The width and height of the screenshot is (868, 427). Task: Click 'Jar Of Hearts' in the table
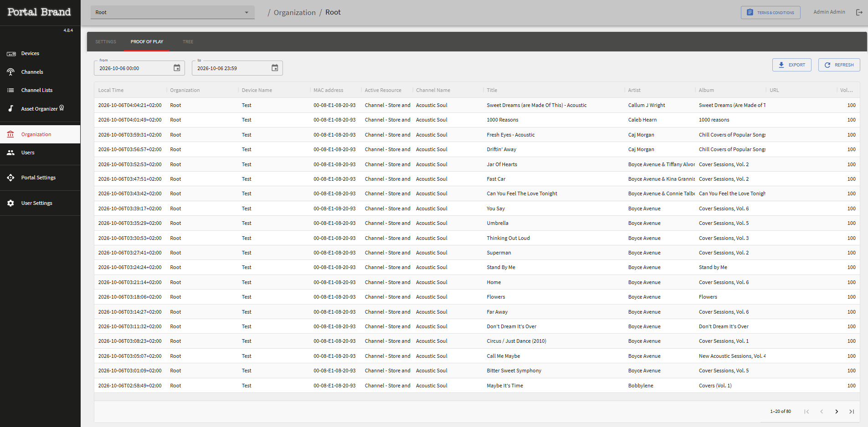(x=502, y=164)
